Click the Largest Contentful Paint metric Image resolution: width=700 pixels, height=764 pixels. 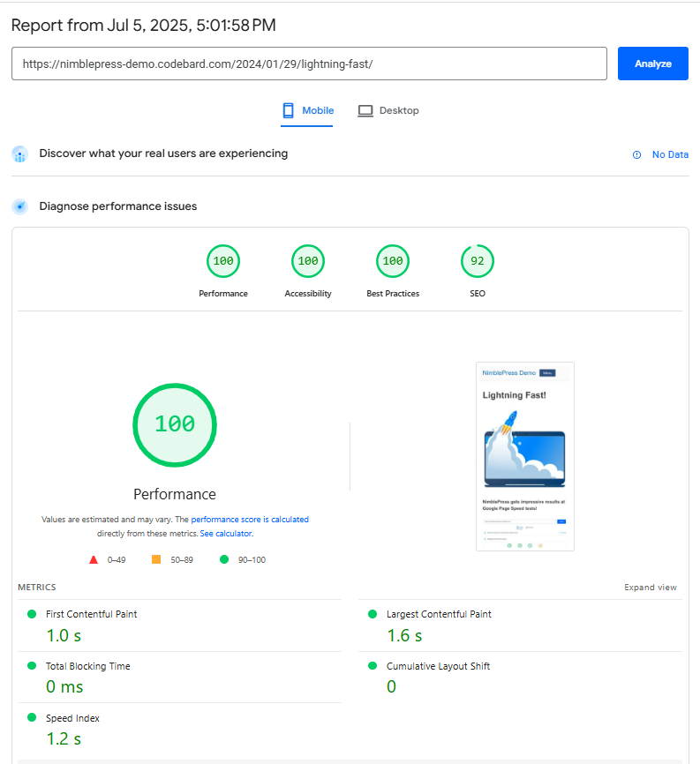[x=439, y=614]
